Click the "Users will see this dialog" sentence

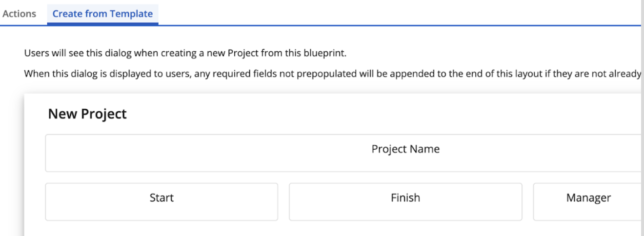pos(185,54)
